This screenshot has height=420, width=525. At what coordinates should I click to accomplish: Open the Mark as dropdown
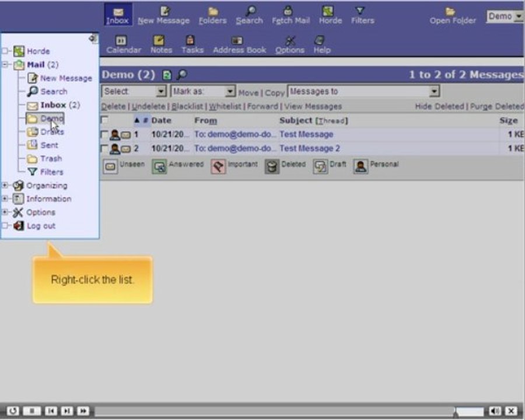pyautogui.click(x=203, y=91)
